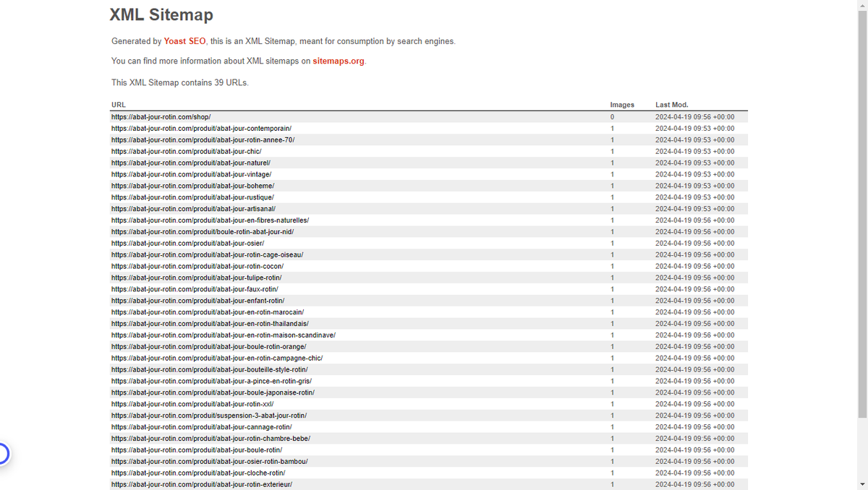This screenshot has width=868, height=490.
Task: Open the abat-jour-enfant-rotin URL
Action: coord(197,301)
